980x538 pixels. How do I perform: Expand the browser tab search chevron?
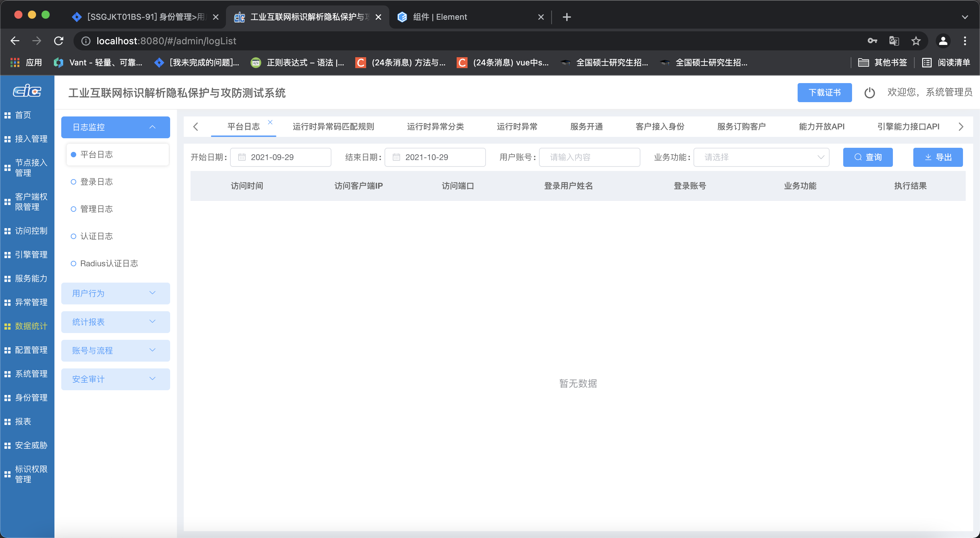965,17
